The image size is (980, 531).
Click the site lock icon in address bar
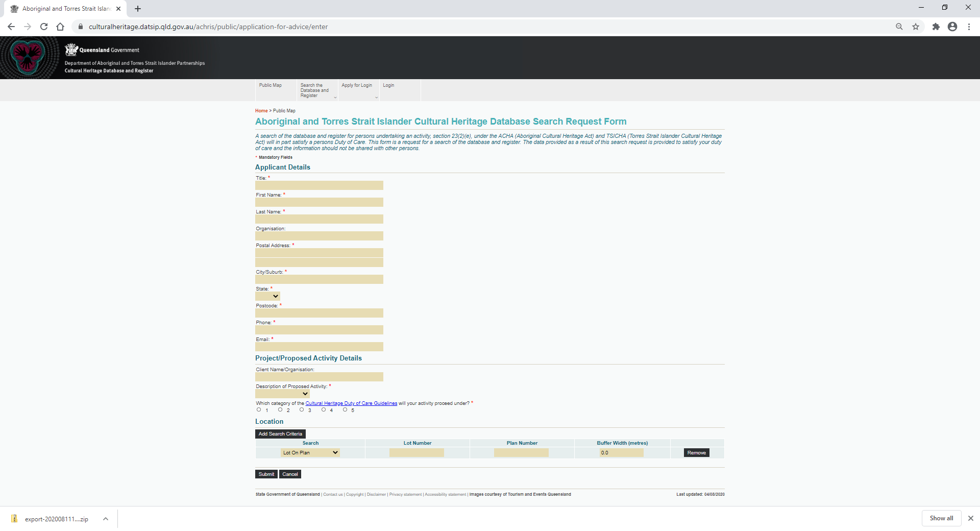click(x=80, y=27)
